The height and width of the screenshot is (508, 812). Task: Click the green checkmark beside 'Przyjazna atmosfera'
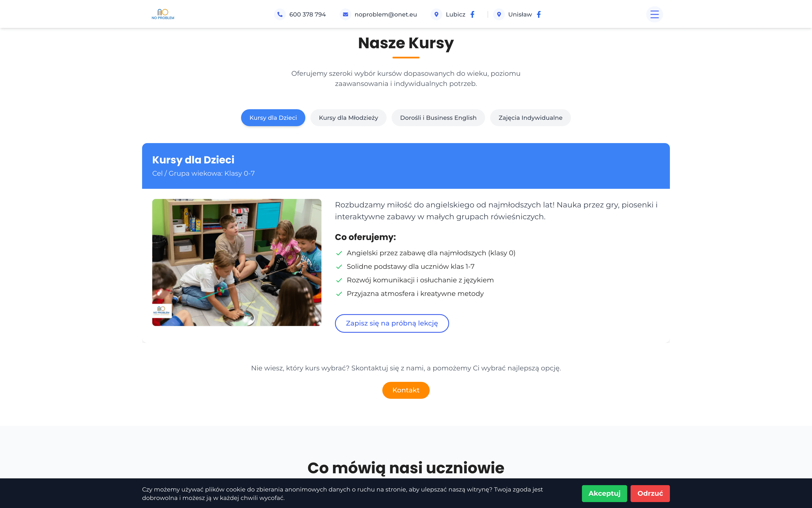[339, 294]
